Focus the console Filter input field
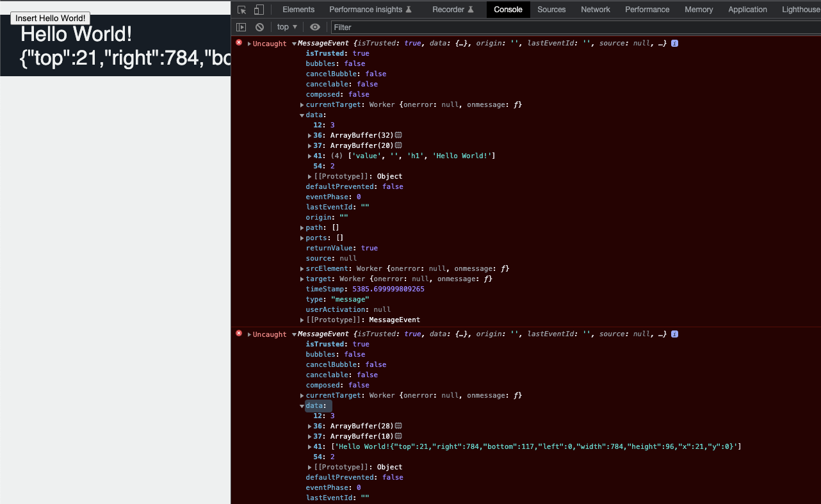This screenshot has height=504, width=821. (575, 28)
